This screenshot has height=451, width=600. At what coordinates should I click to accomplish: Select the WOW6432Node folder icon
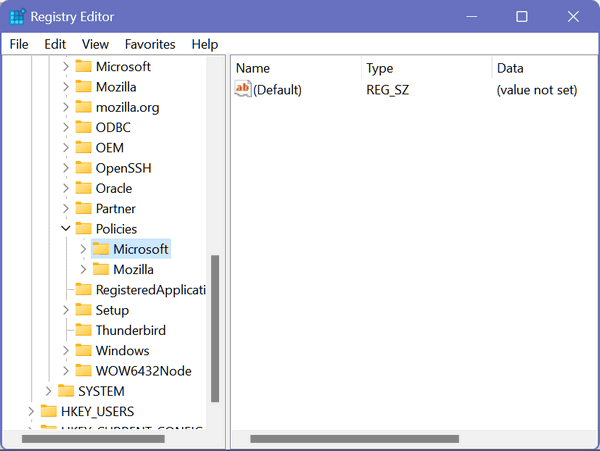pyautogui.click(x=83, y=370)
